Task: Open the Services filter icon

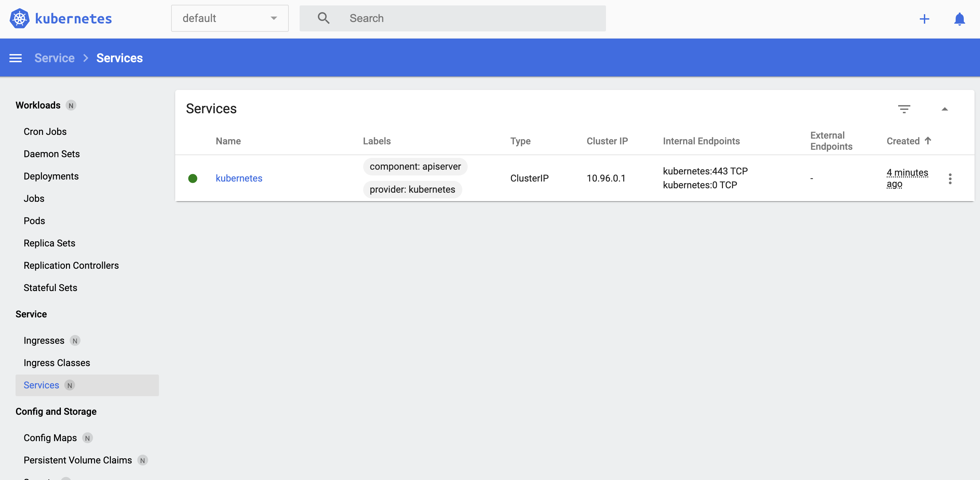Action: pyautogui.click(x=904, y=109)
